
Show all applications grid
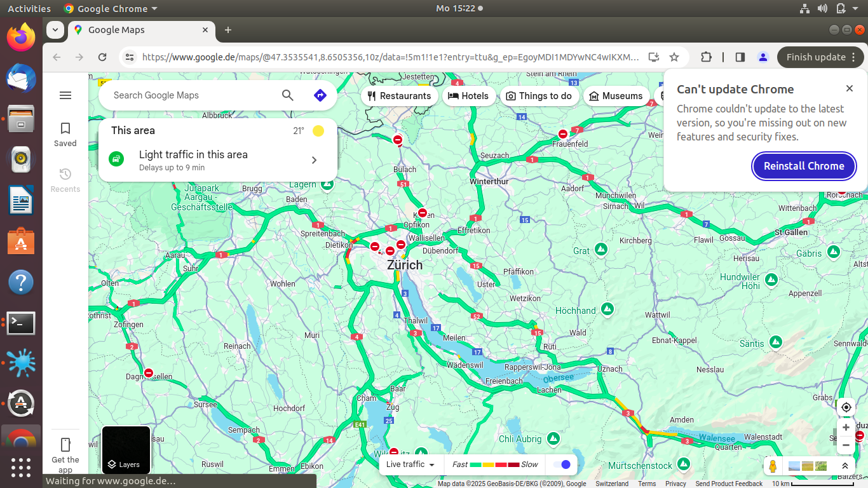click(x=21, y=468)
